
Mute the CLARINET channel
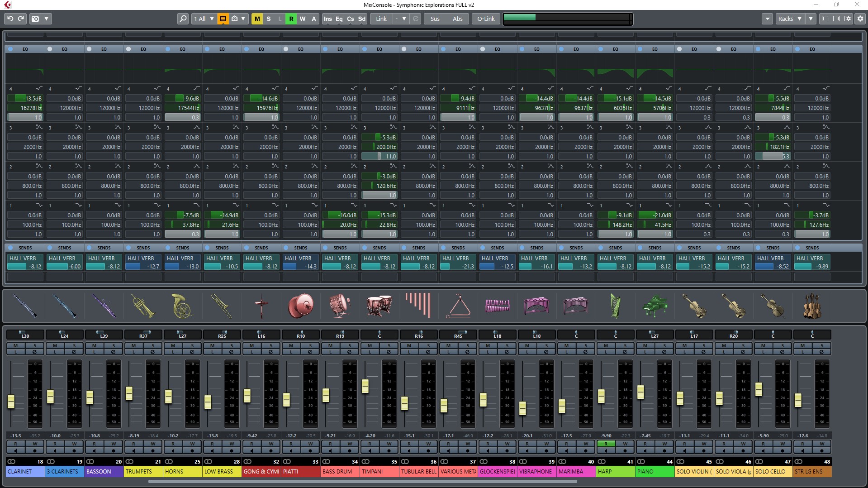15,346
